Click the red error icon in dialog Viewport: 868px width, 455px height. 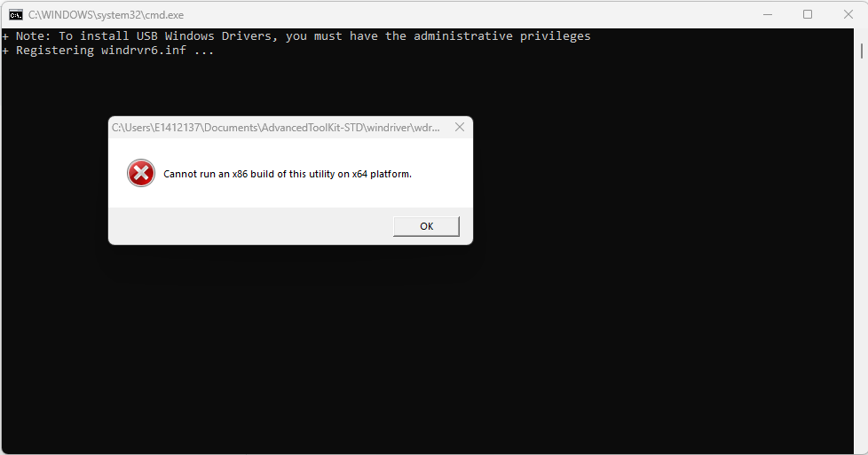click(141, 173)
